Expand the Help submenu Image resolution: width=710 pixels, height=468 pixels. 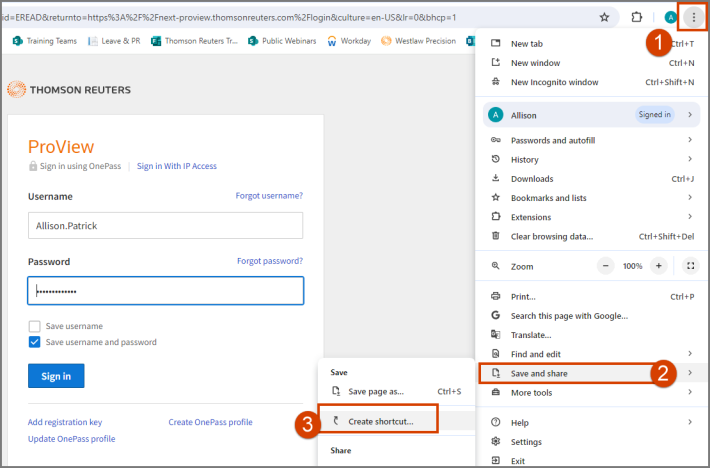tap(592, 423)
